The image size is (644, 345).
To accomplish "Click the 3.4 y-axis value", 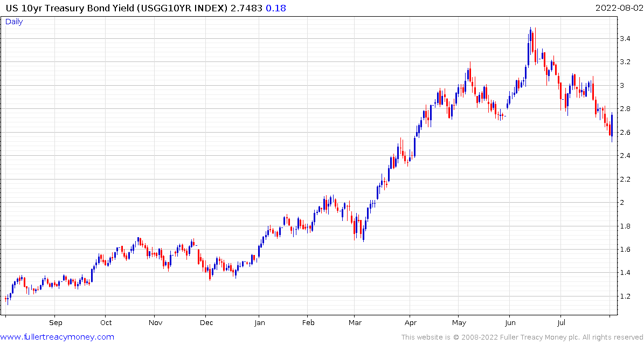I will (x=625, y=39).
